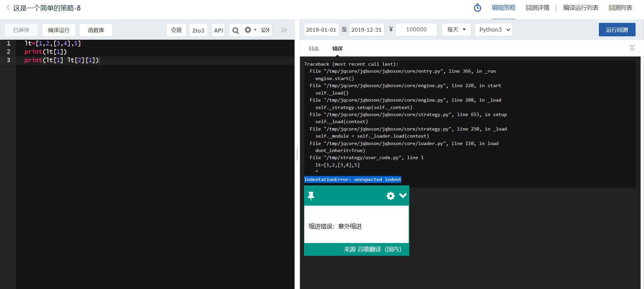644x289 pixels.
Task: Open the Python3 version dropdown
Action: [x=493, y=30]
